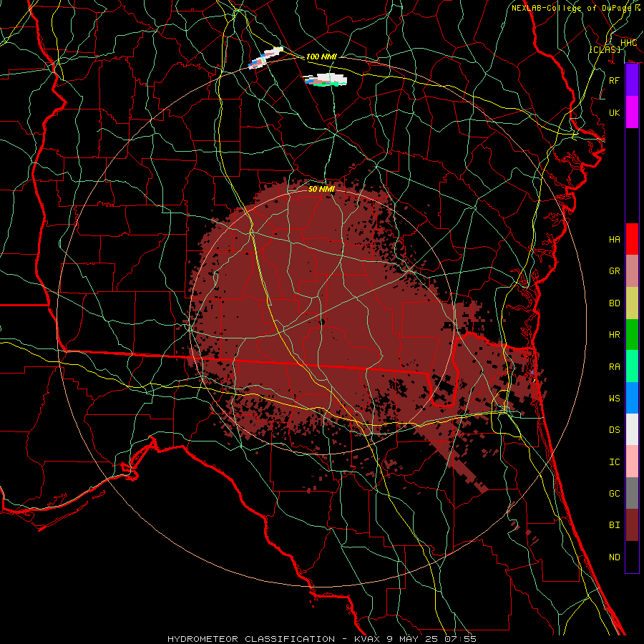Screen dimensions: 644x644
Task: Click the purple RF legend color swatch
Action: (632, 80)
